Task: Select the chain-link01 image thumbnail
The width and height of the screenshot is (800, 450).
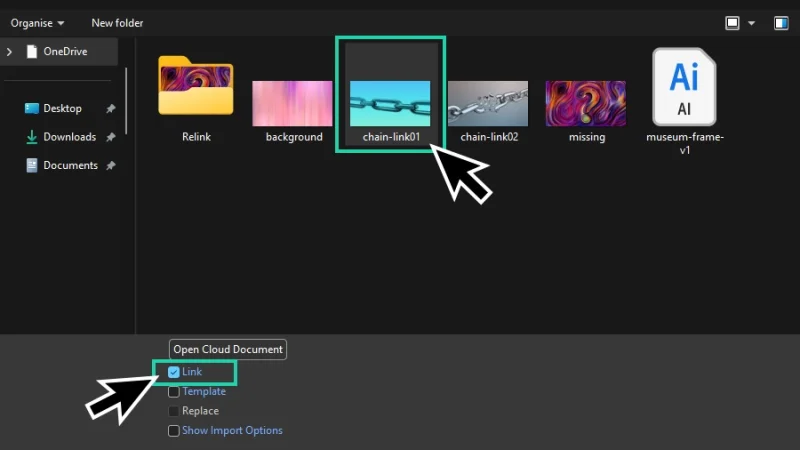Action: pos(390,103)
